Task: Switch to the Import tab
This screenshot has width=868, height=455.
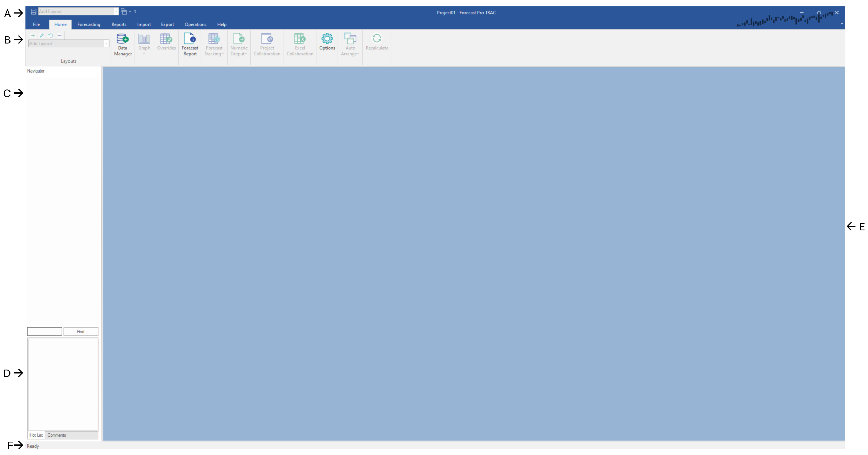Action: pos(144,24)
